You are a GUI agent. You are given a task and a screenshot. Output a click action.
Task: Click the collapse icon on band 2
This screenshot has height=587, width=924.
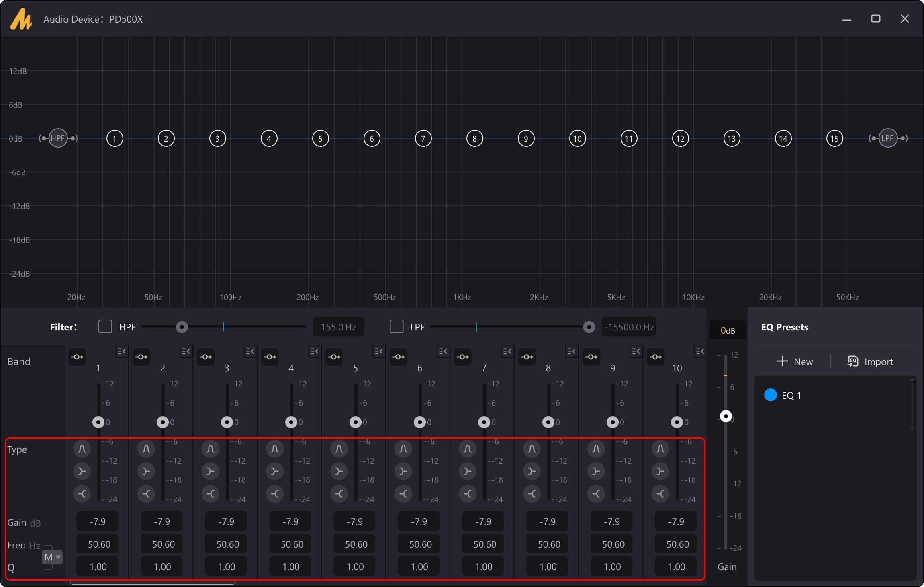186,351
